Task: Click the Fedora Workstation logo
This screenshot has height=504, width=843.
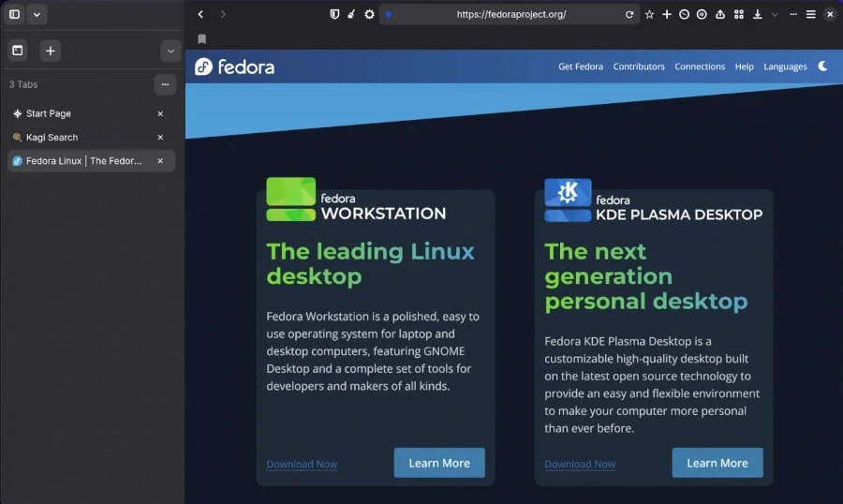Action: pyautogui.click(x=356, y=200)
